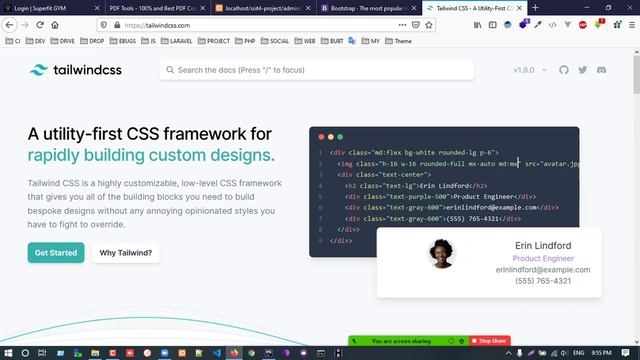Screen dimensions: 640x360
Task: Open the code brackets extension icon
Action: pos(552,25)
